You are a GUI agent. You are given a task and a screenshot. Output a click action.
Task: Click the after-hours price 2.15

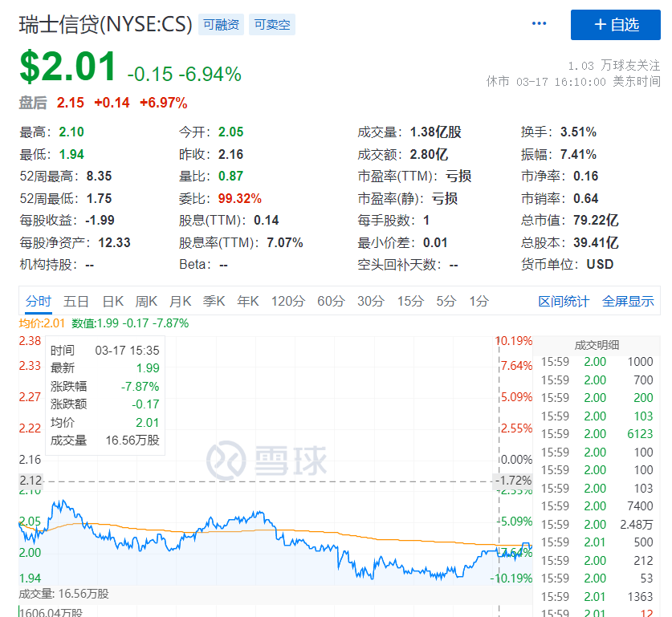click(71, 103)
